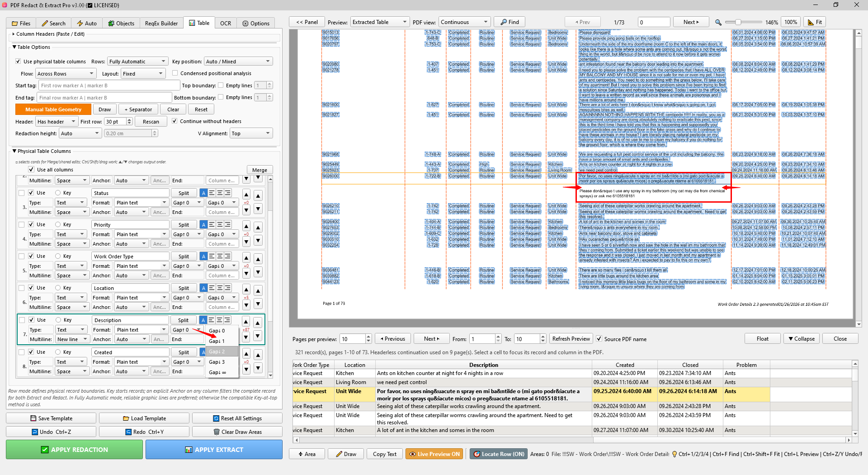Open the Flow Across Rows dropdown

coord(65,74)
